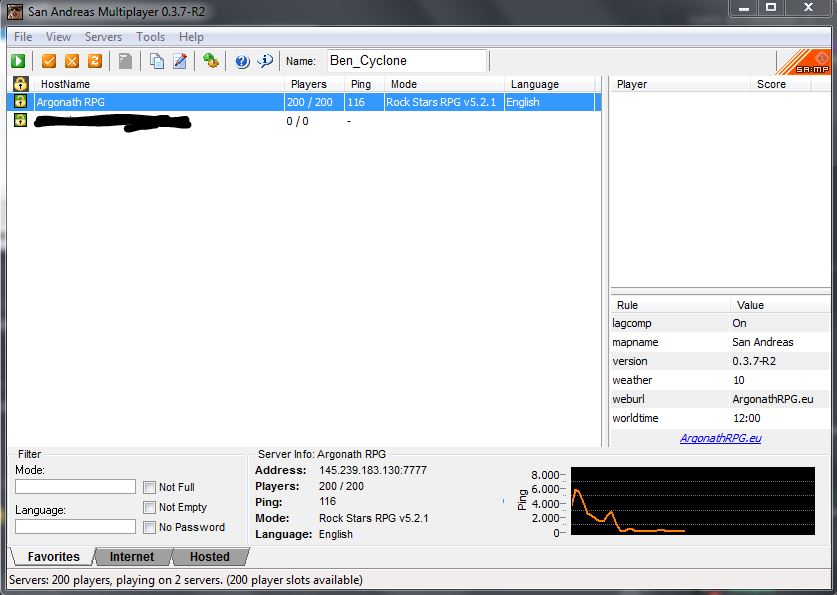Click the weather rule row
Viewport: 837px width, 595px height.
(x=720, y=380)
